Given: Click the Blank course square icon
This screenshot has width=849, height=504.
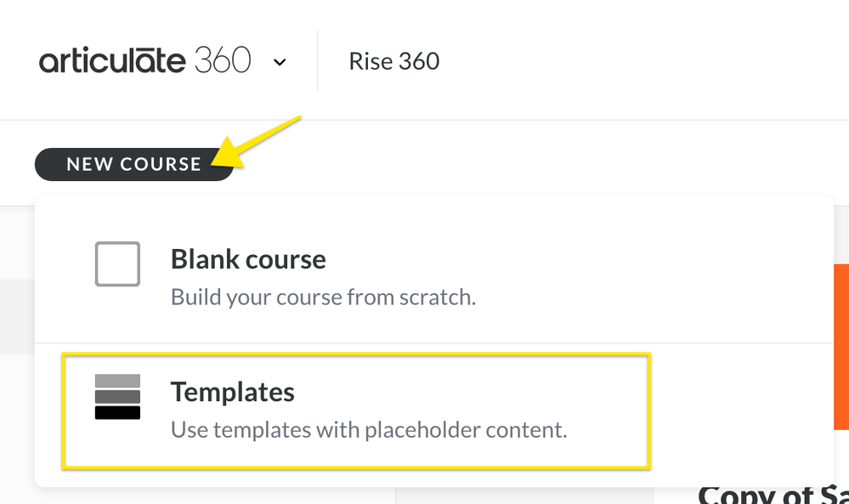Looking at the screenshot, I should (x=117, y=263).
